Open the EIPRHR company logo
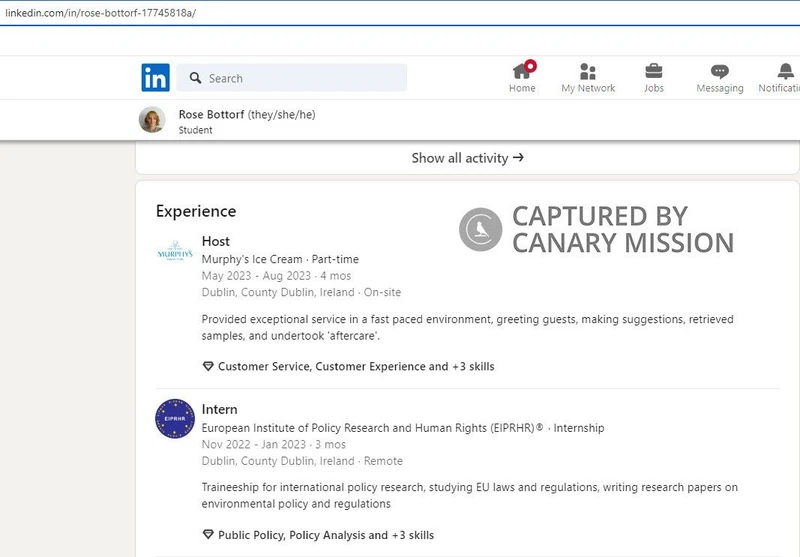The width and height of the screenshot is (800, 557). point(175,419)
